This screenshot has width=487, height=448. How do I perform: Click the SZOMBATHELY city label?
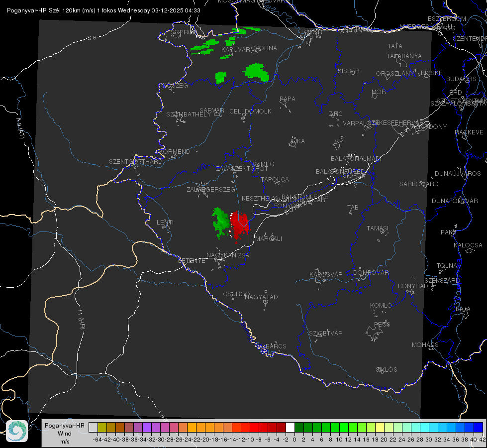[x=189, y=114]
